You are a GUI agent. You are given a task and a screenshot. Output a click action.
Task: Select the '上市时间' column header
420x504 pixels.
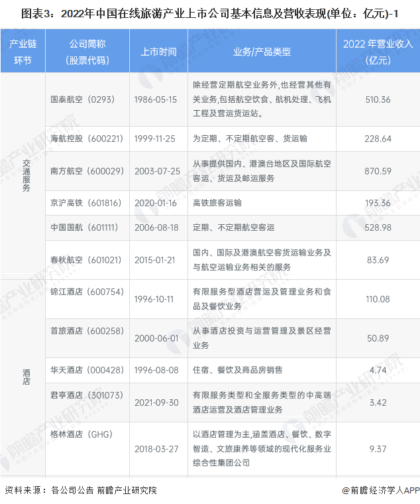click(x=158, y=52)
